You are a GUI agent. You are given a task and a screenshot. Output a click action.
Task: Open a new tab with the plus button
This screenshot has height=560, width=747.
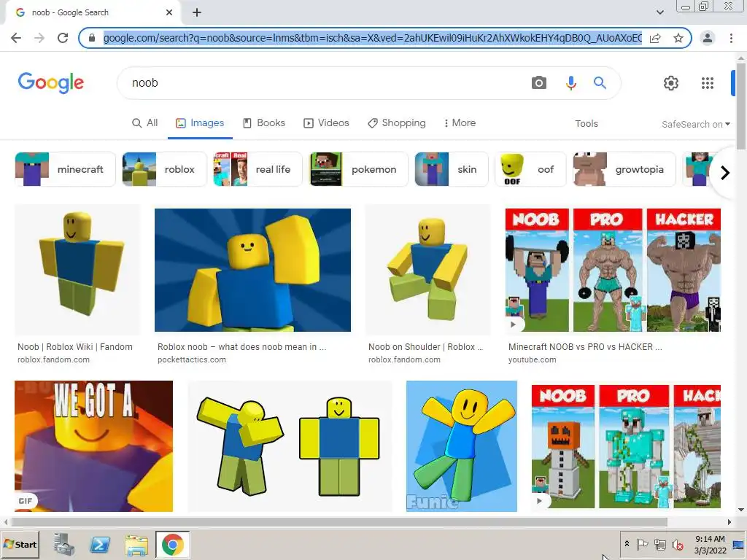[x=197, y=12]
